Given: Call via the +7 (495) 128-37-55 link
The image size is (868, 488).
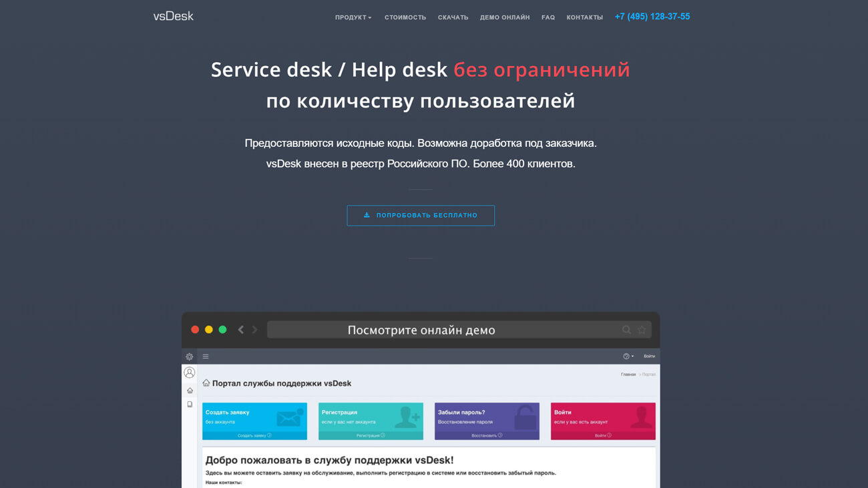Looking at the screenshot, I should click(x=652, y=15).
